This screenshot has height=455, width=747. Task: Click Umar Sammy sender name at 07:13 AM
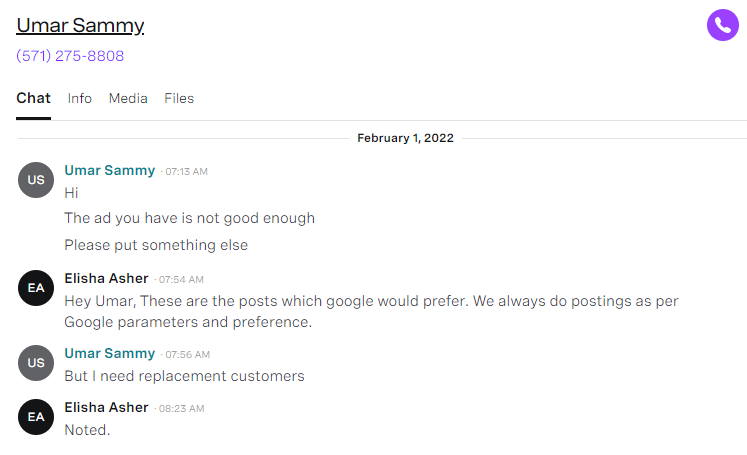coord(110,170)
